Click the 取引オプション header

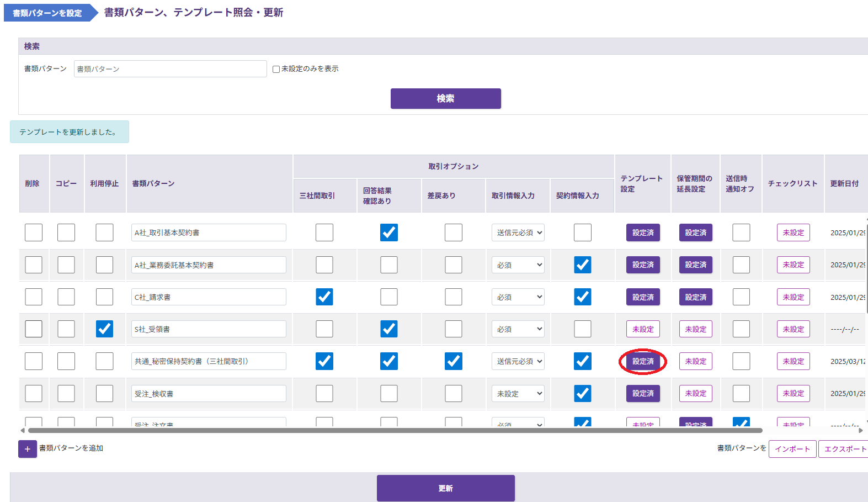pos(454,166)
